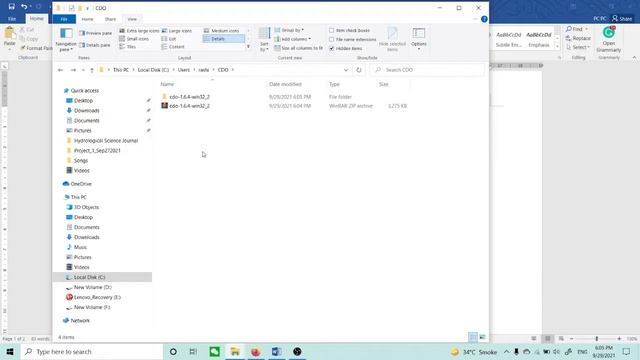The width and height of the screenshot is (640, 360).
Task: Click the Explorer Help question icon
Action: click(484, 19)
